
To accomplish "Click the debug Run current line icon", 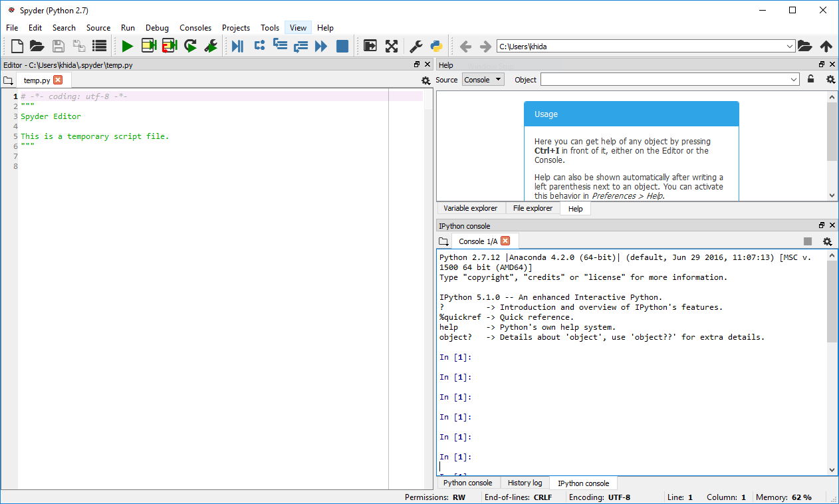I will tap(259, 46).
